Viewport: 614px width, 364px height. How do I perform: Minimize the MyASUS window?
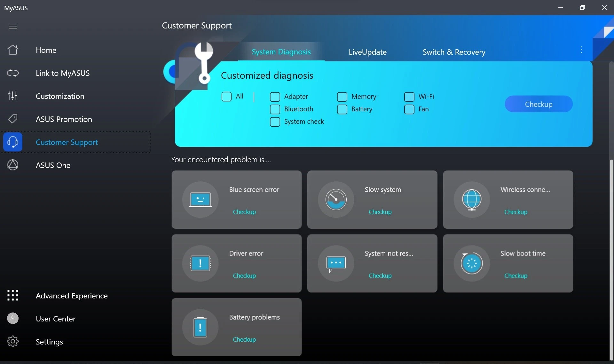pyautogui.click(x=560, y=7)
